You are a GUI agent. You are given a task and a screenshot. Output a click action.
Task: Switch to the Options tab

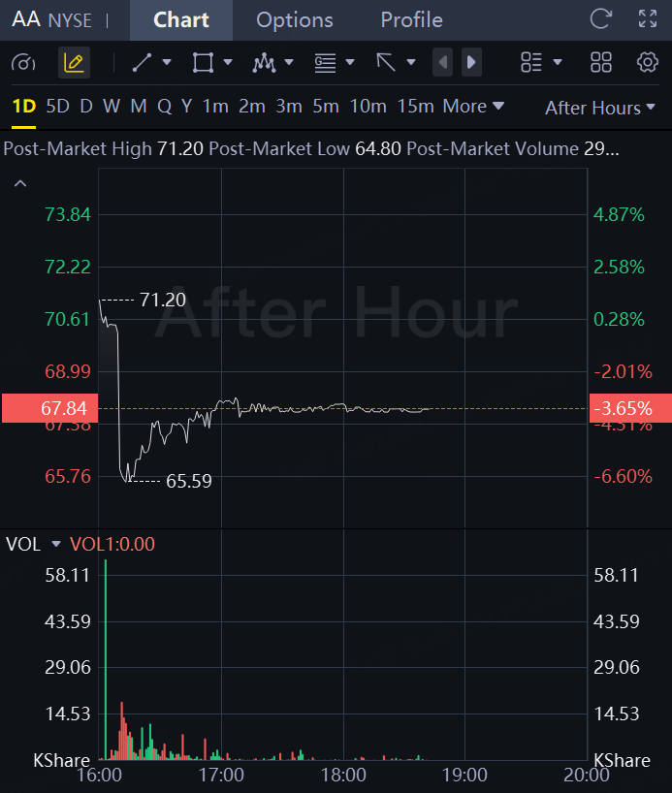click(x=295, y=20)
